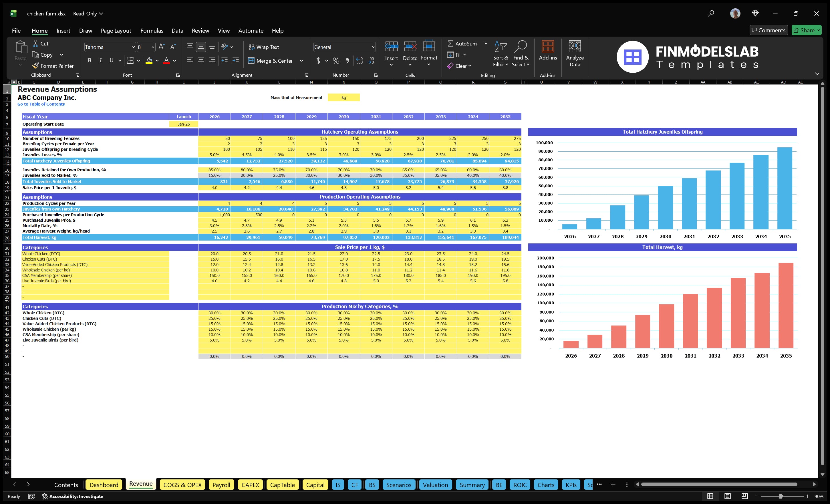Toggle italic formatting
The height and width of the screenshot is (504, 830).
coord(100,61)
